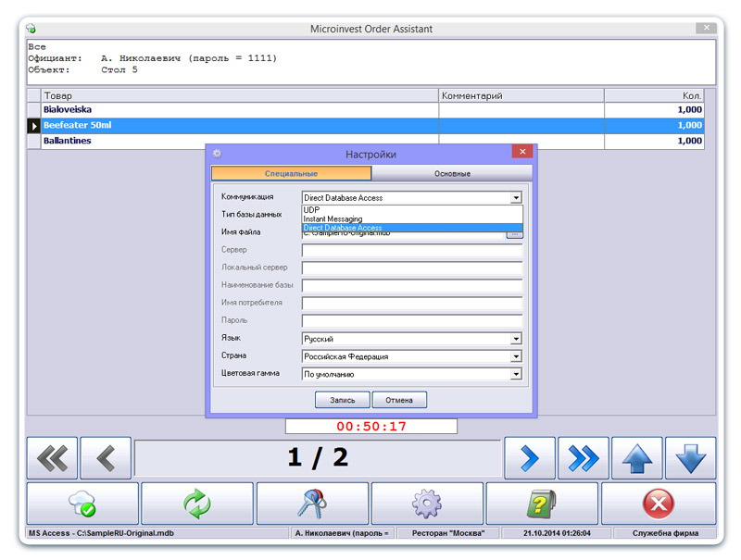Click the single-left previous page arrow
Viewport: 741px width, 560px height.
[x=106, y=458]
